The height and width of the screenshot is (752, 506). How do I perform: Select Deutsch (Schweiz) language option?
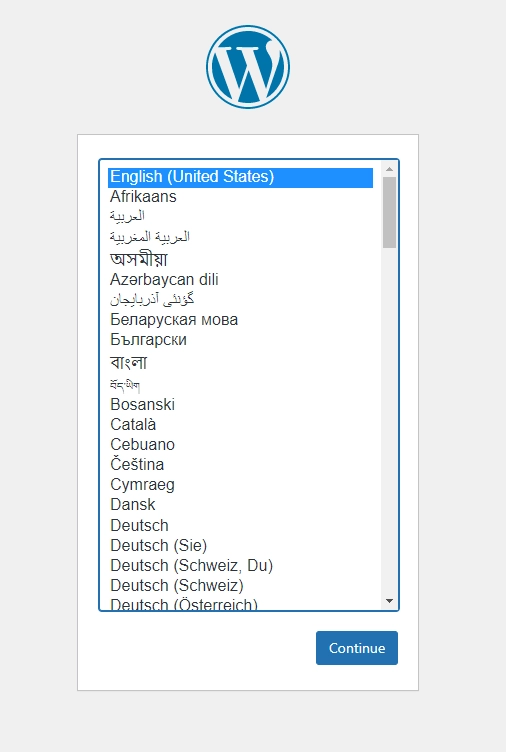240,586
